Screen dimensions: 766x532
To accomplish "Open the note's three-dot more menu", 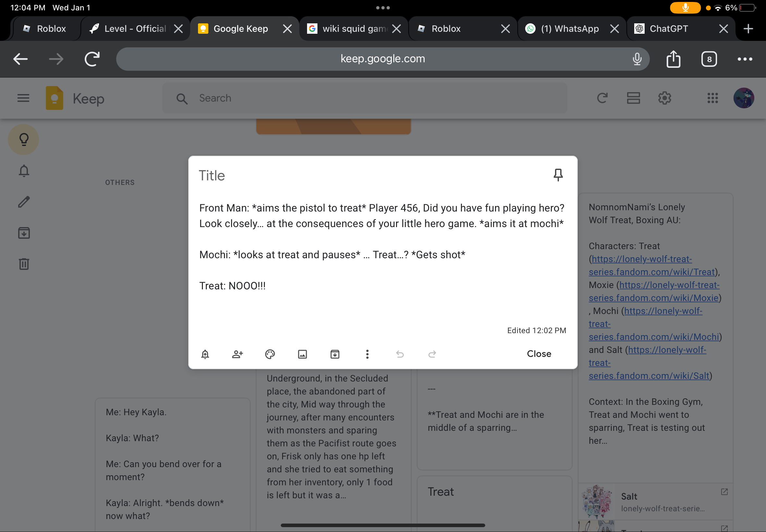I will (x=367, y=354).
